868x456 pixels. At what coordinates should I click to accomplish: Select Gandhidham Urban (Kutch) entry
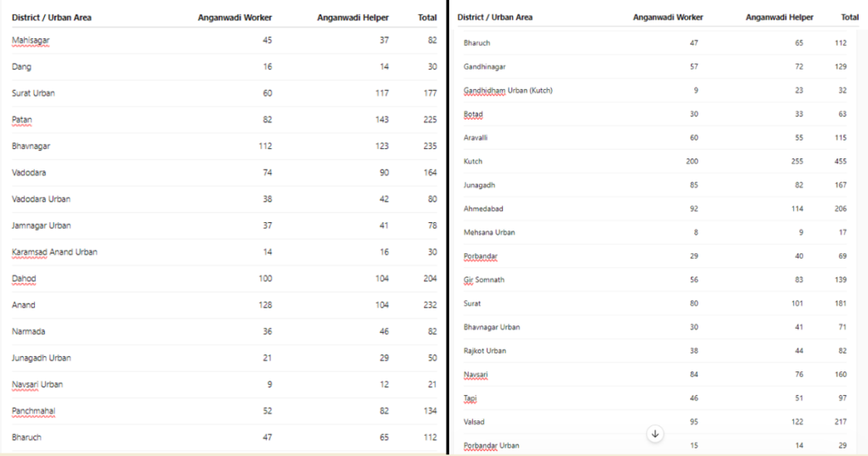pyautogui.click(x=508, y=90)
